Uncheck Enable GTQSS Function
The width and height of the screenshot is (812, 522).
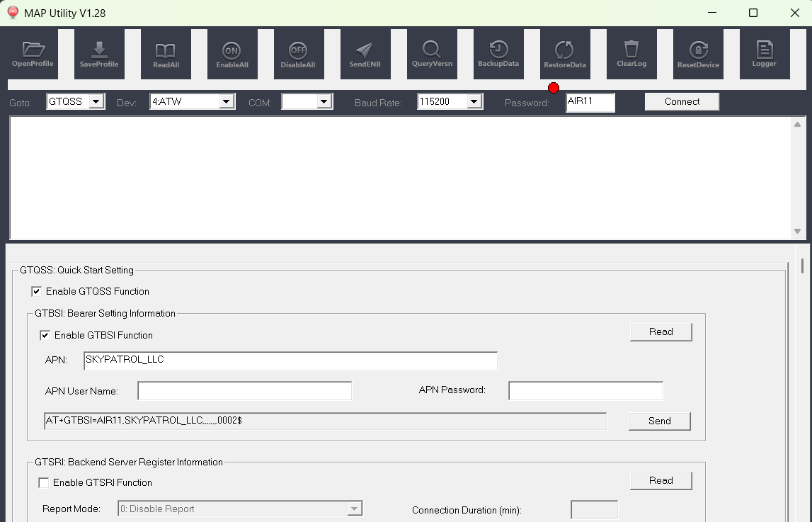tap(36, 292)
